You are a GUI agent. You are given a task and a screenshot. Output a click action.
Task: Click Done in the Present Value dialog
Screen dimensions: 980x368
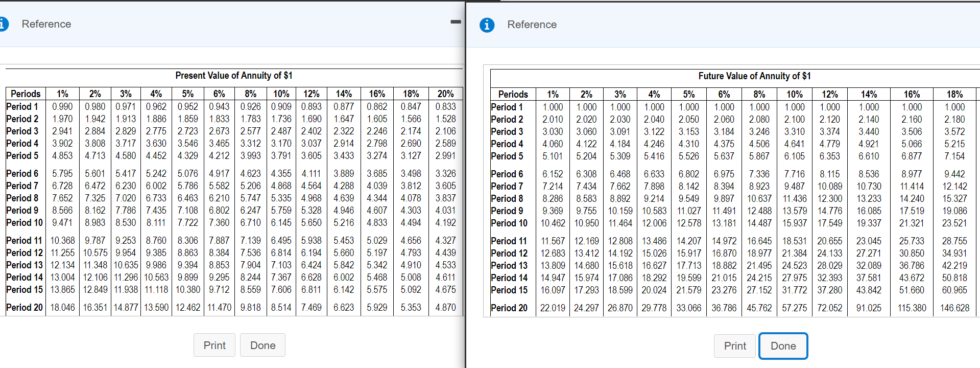point(262,345)
